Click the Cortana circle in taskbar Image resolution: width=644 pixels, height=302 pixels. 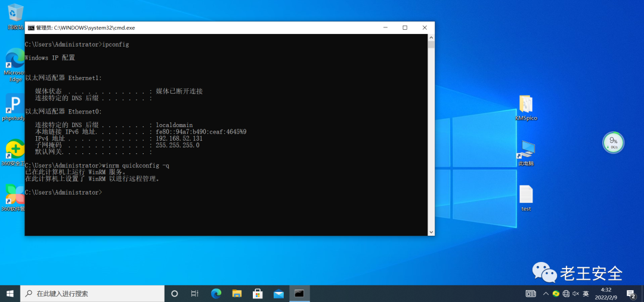tap(175, 294)
